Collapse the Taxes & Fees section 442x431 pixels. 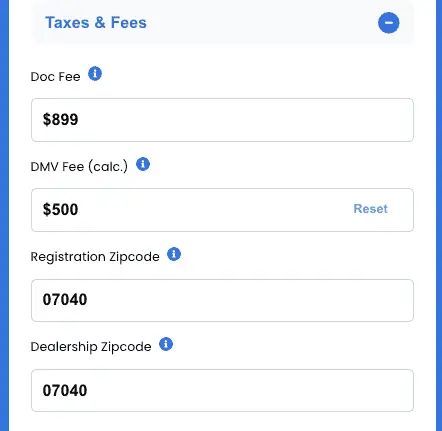coord(388,23)
